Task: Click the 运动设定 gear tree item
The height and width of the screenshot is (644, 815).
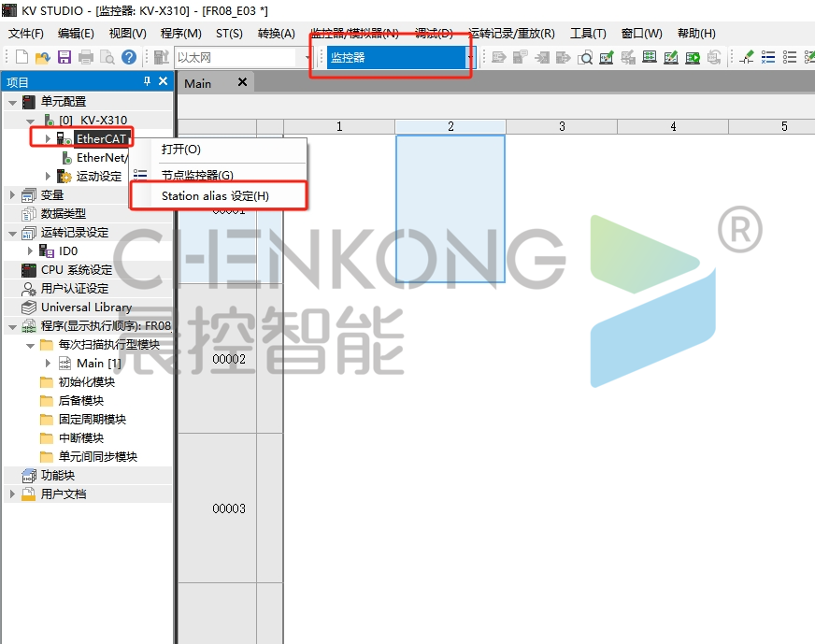Action: [x=99, y=177]
